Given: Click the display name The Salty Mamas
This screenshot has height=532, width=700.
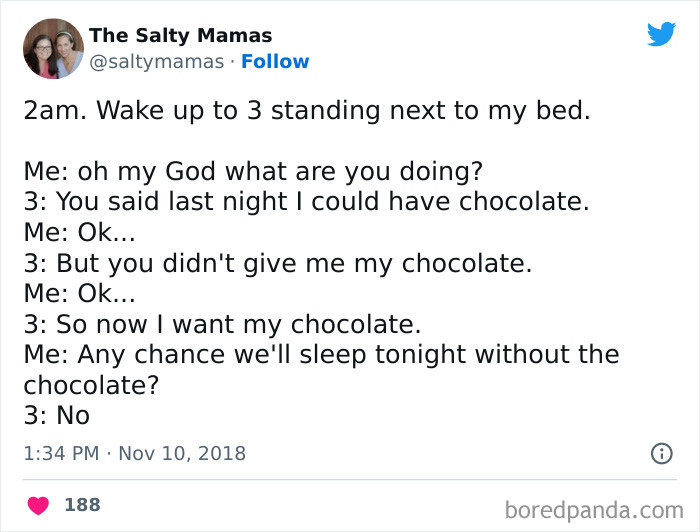Looking at the screenshot, I should coord(180,35).
